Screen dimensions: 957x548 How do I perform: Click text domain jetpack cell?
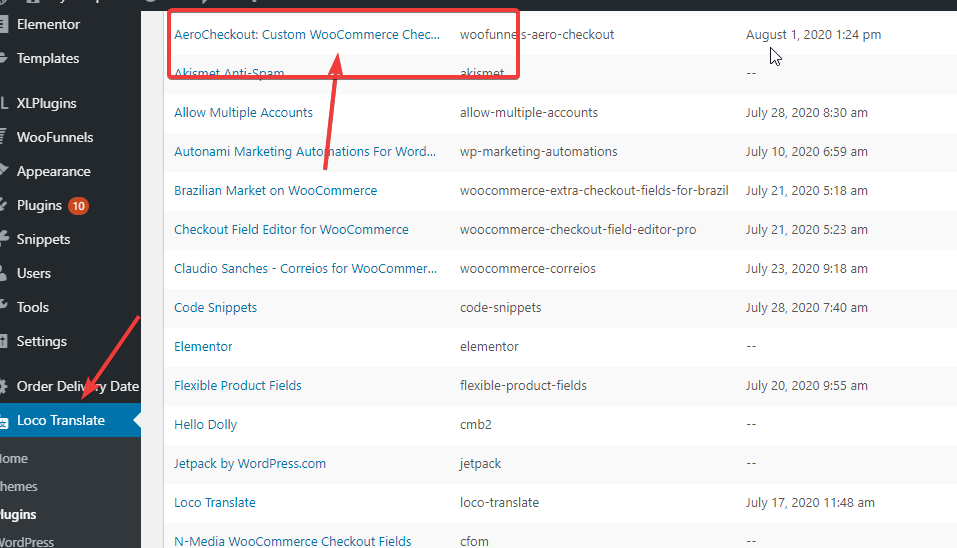(480, 464)
